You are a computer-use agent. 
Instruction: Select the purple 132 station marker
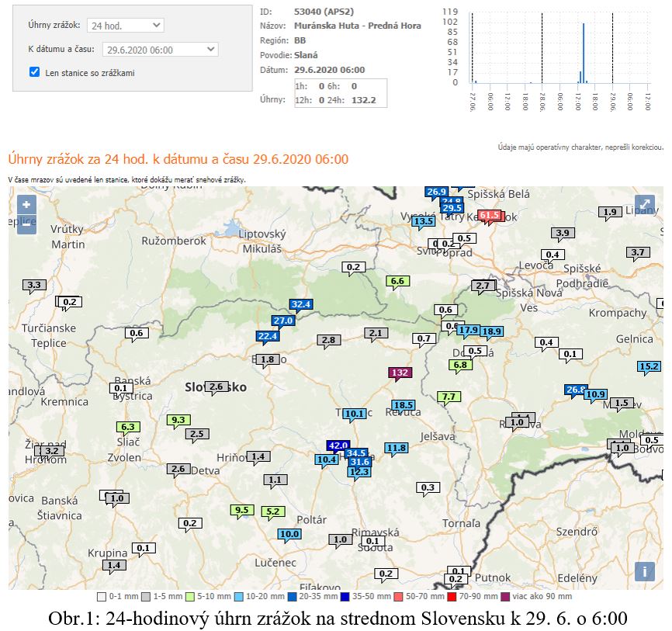point(400,373)
